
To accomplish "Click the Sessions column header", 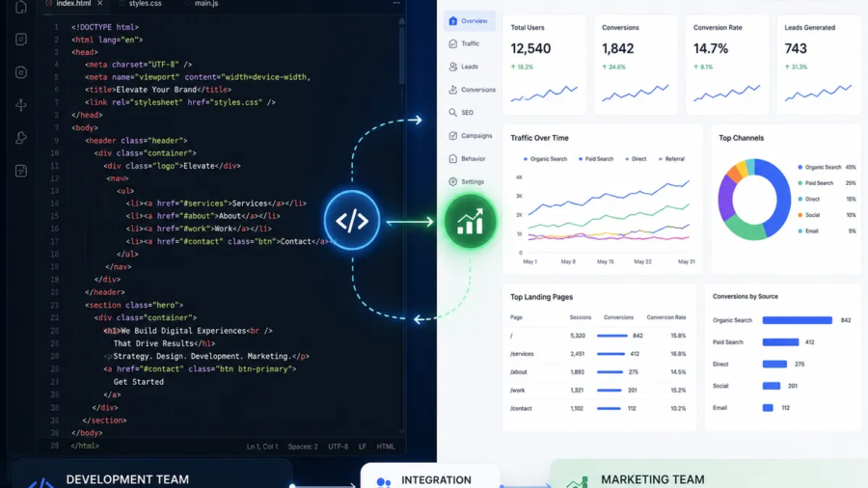I will (x=581, y=317).
